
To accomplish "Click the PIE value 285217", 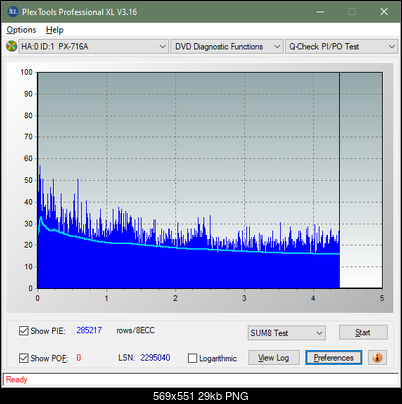I will 89,330.
